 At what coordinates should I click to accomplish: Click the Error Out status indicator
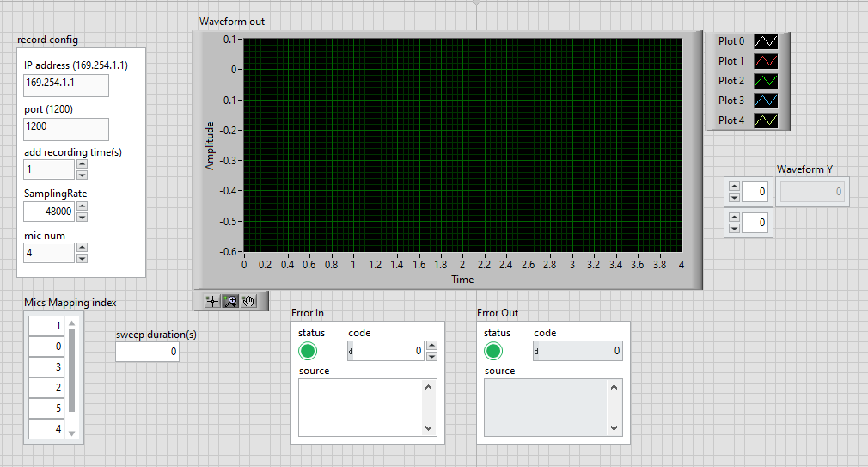[x=493, y=351]
